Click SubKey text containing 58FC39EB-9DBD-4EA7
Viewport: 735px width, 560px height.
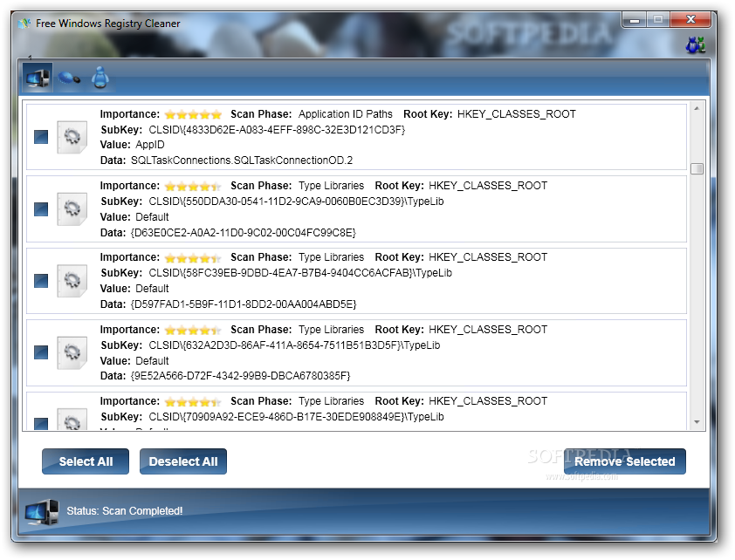coord(300,273)
